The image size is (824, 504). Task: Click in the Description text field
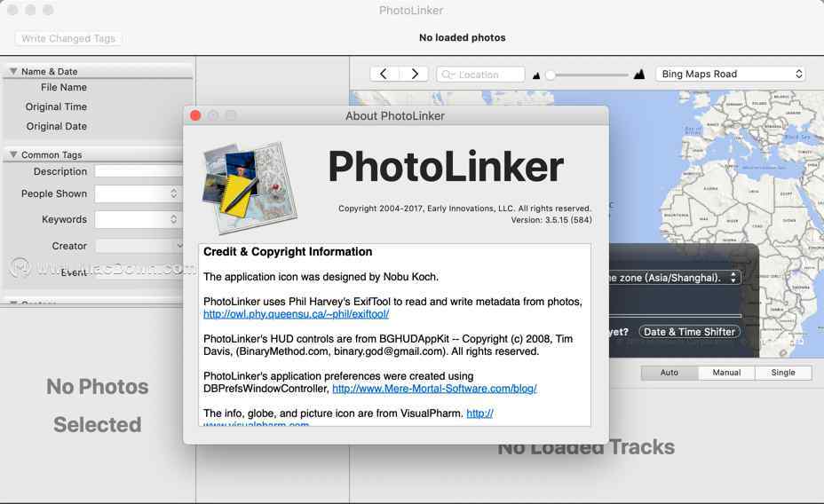[x=139, y=171]
